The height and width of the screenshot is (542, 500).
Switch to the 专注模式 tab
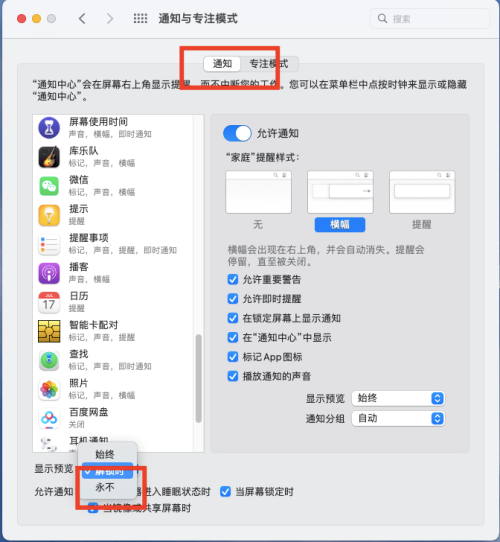click(x=269, y=64)
